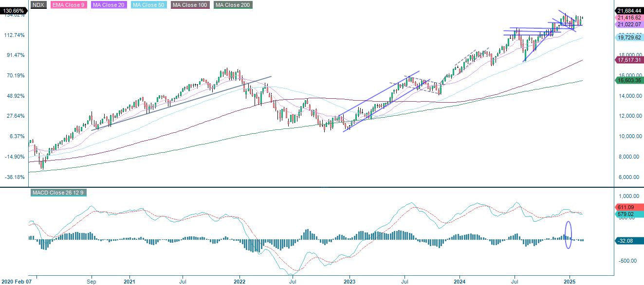Select the 2025 label on time axis
The height and width of the screenshot is (285, 644).
570,281
